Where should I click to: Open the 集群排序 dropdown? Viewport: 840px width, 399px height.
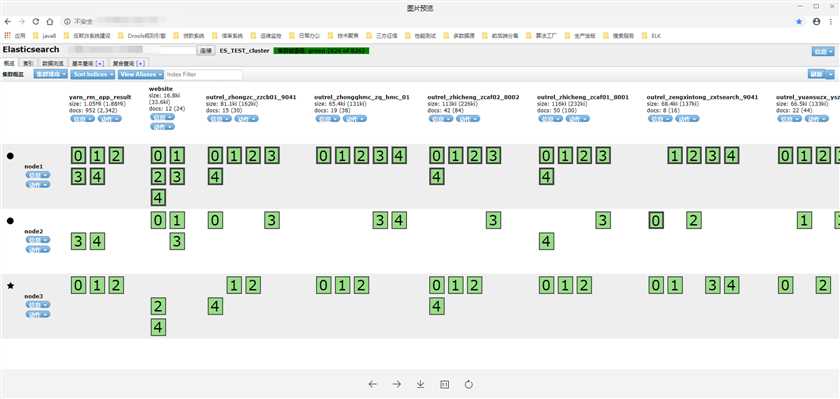point(50,74)
